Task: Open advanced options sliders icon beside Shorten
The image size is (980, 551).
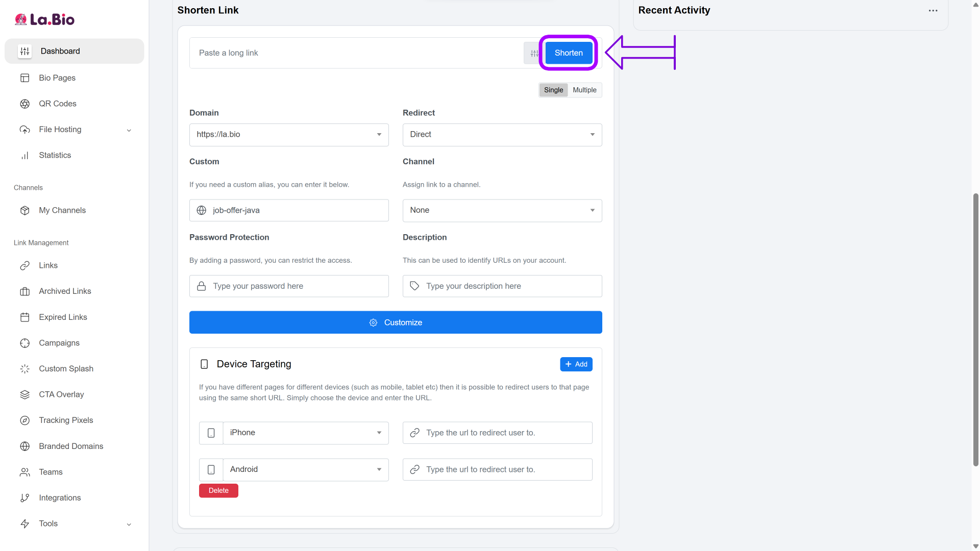Action: tap(533, 53)
